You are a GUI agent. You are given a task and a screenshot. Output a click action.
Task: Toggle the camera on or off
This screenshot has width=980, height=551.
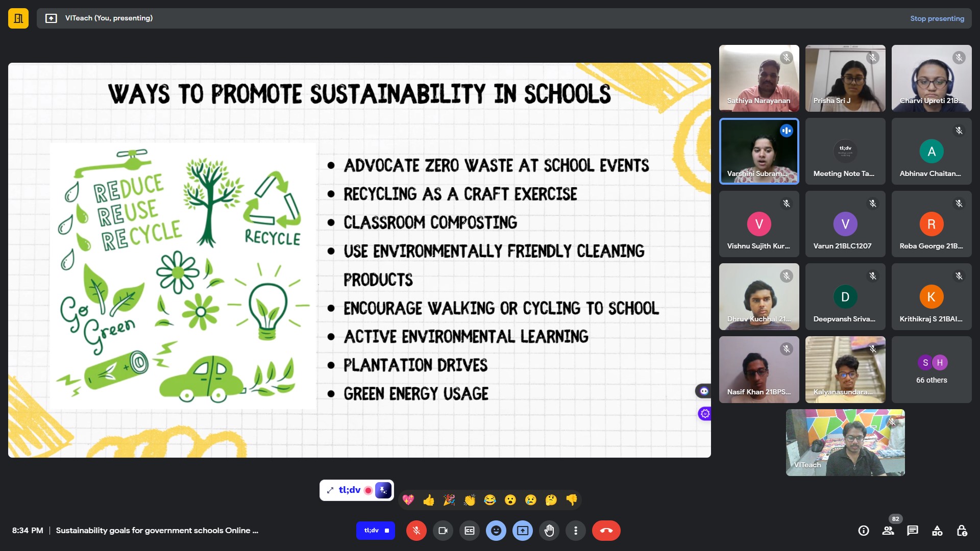pyautogui.click(x=443, y=531)
